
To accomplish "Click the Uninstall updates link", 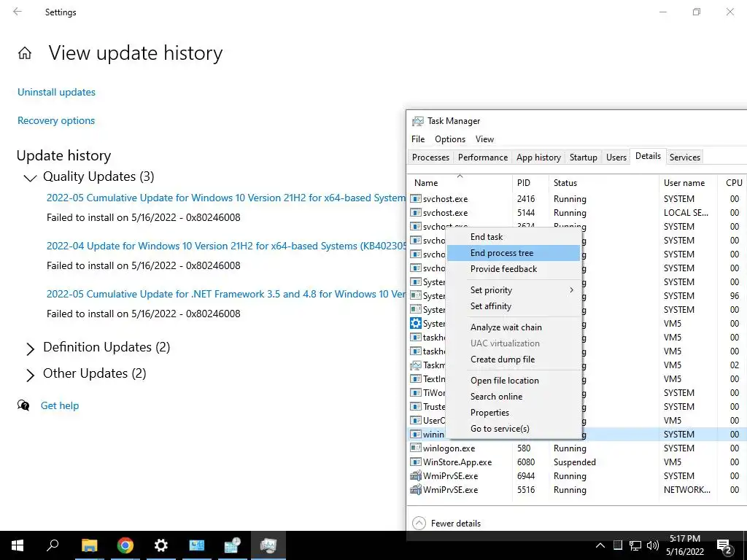I will point(56,92).
